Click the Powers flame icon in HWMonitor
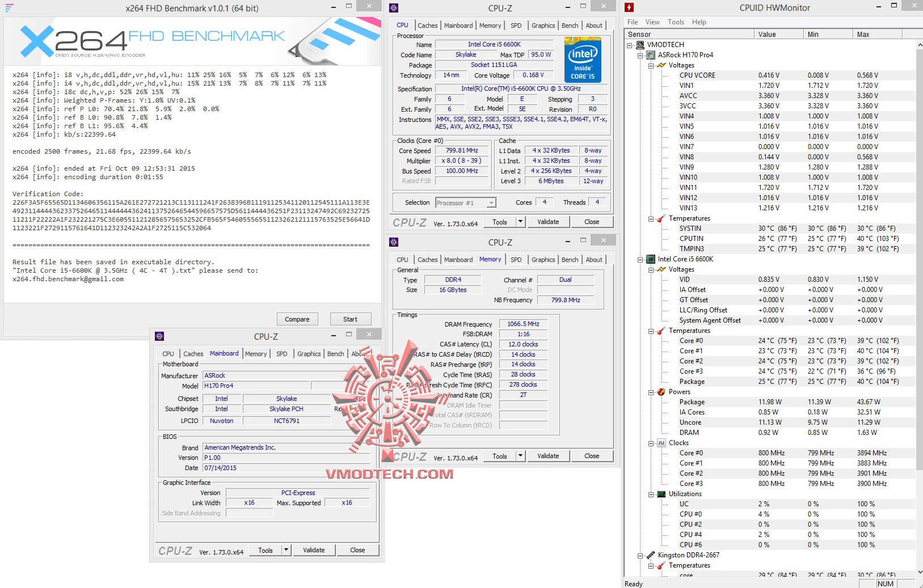 click(x=661, y=392)
